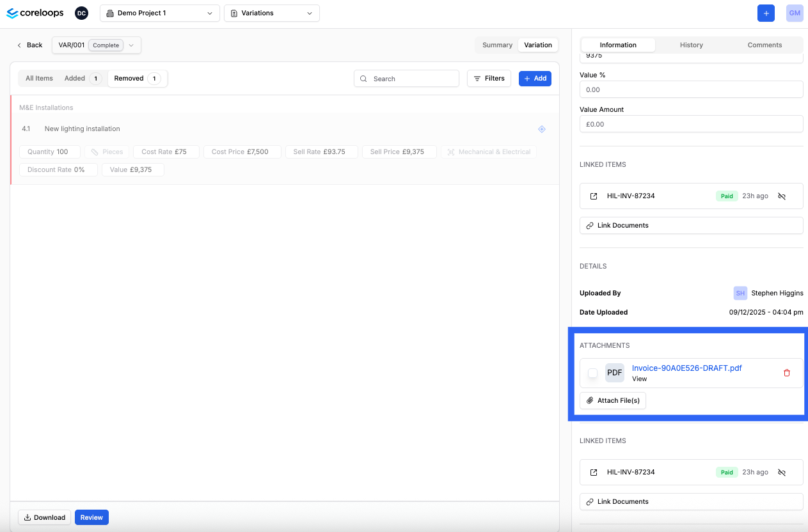The height and width of the screenshot is (532, 808).
Task: Click the Search input field
Action: click(x=406, y=79)
